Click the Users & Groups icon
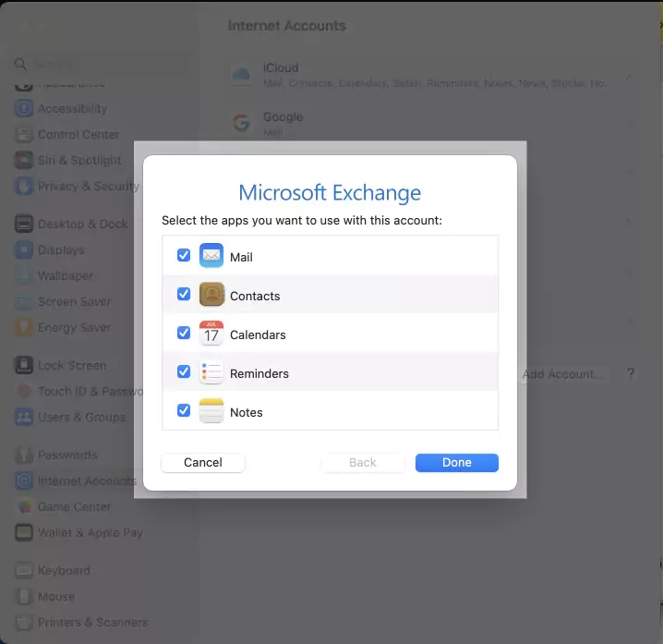This screenshot has width=663, height=644. (x=24, y=417)
